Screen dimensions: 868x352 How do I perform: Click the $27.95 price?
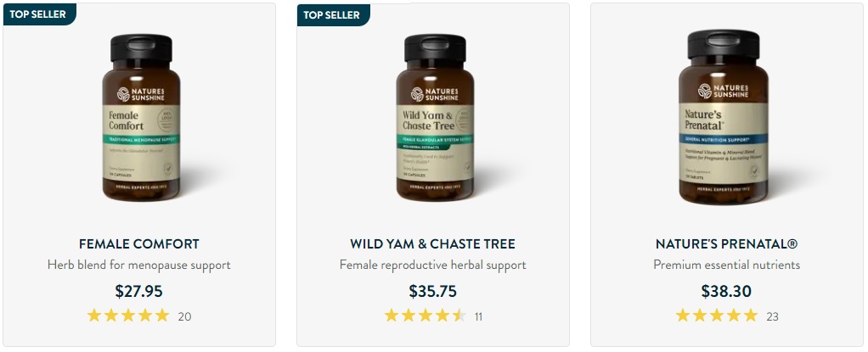(139, 291)
